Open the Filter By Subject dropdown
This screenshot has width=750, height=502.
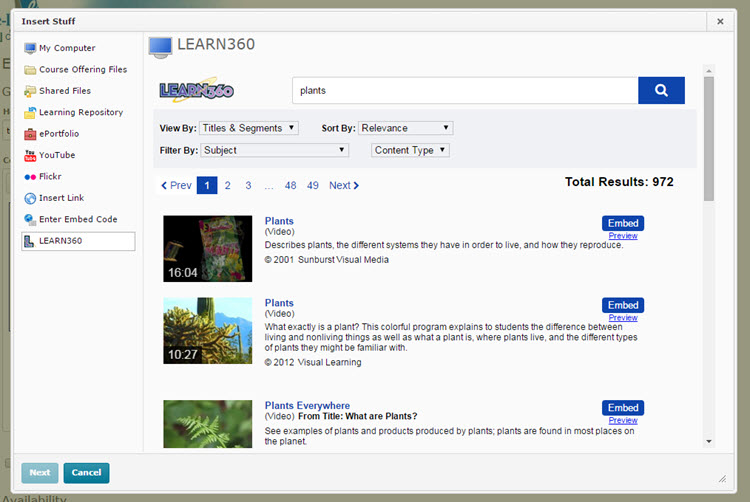(275, 150)
